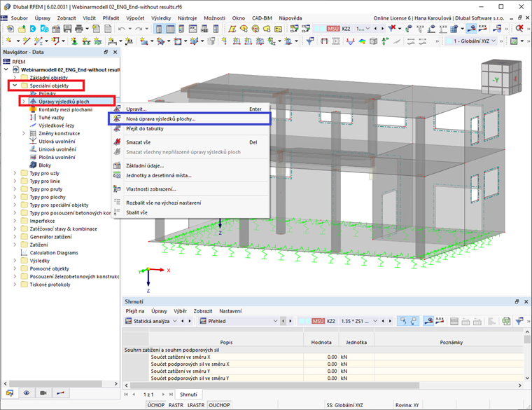Open the Výpočet menu
This screenshot has width=532, height=410.
pos(135,18)
